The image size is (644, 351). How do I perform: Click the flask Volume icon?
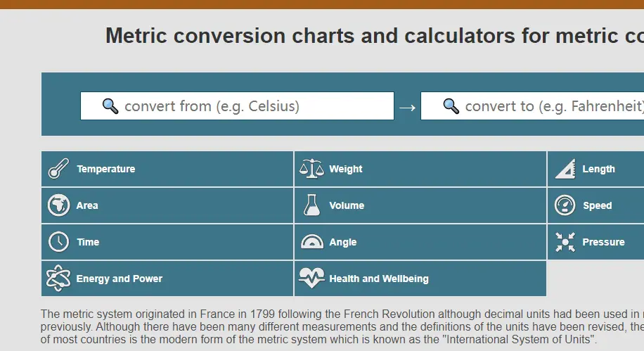coord(311,205)
